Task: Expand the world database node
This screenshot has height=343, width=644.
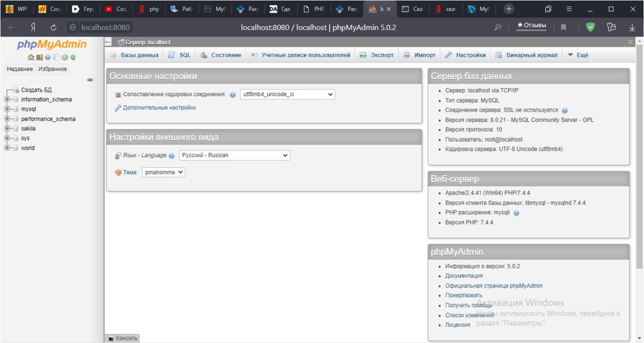Action: [7, 148]
